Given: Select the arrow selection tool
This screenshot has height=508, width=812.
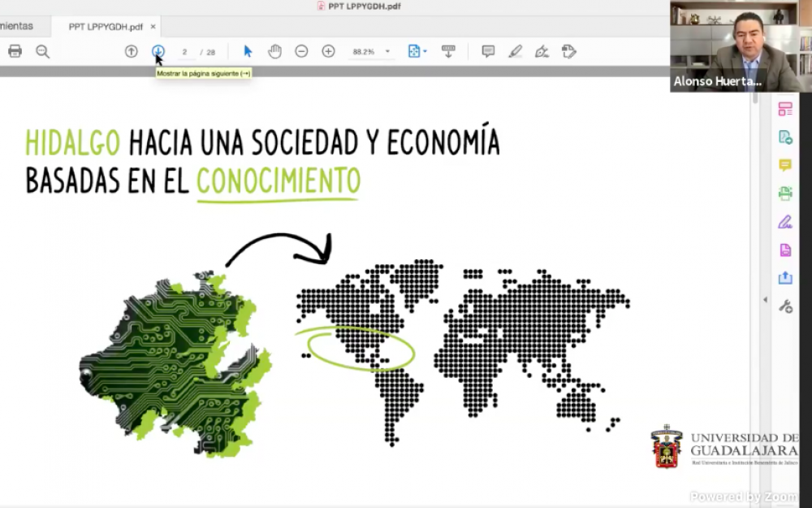Looking at the screenshot, I should coord(248,51).
